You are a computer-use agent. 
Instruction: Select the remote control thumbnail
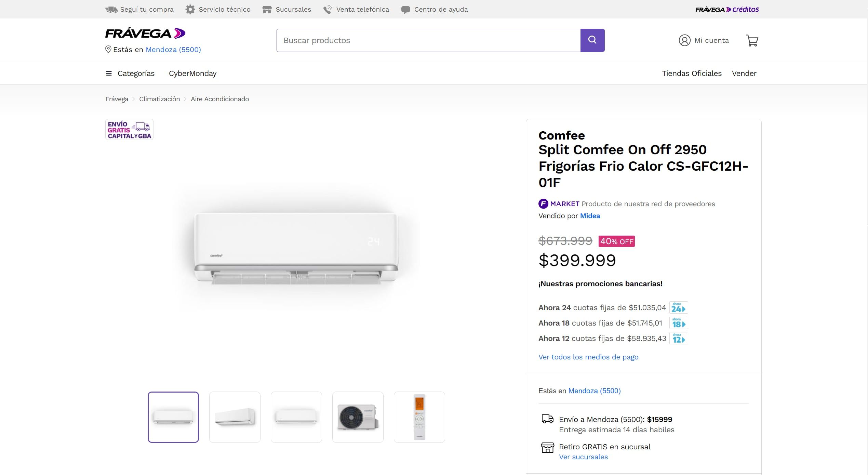[419, 417]
